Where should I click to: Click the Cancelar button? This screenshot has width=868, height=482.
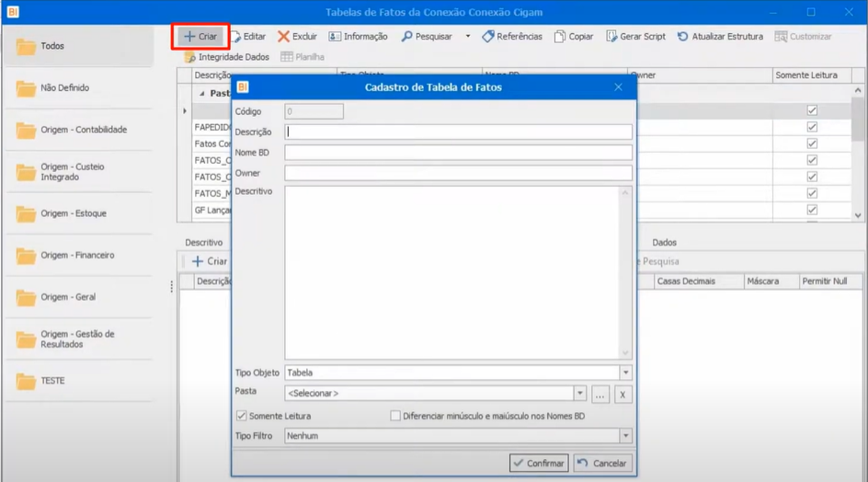[602, 464]
